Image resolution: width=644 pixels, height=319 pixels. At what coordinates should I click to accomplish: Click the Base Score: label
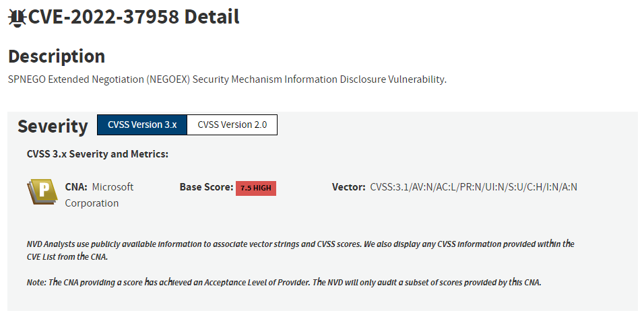tap(206, 187)
